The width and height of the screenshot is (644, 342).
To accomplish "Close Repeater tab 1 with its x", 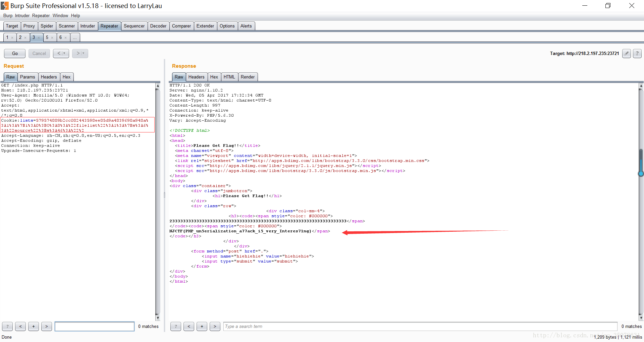I will point(12,38).
